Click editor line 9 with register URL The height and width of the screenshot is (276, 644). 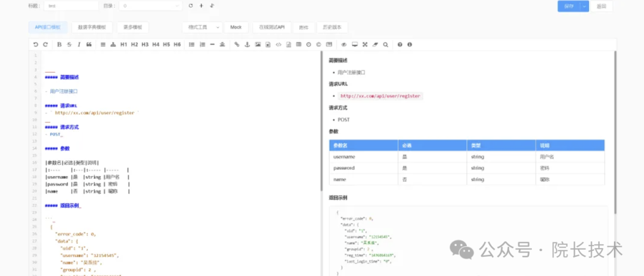click(92, 113)
